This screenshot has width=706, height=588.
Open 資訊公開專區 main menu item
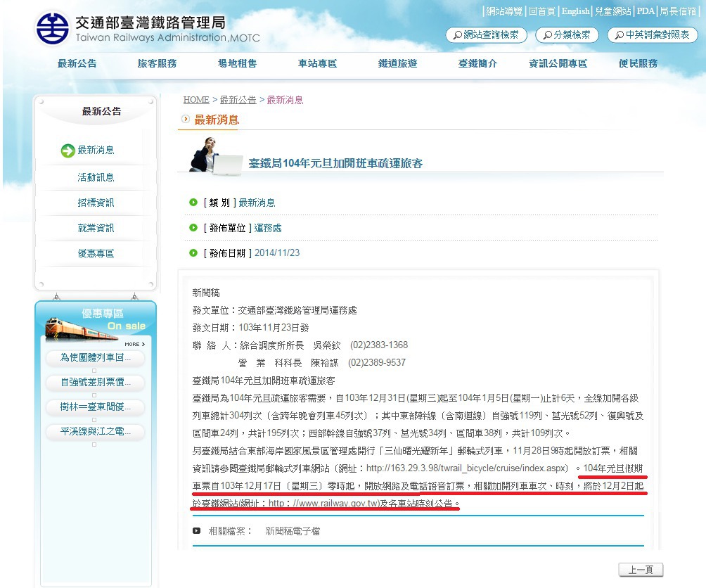click(x=558, y=63)
